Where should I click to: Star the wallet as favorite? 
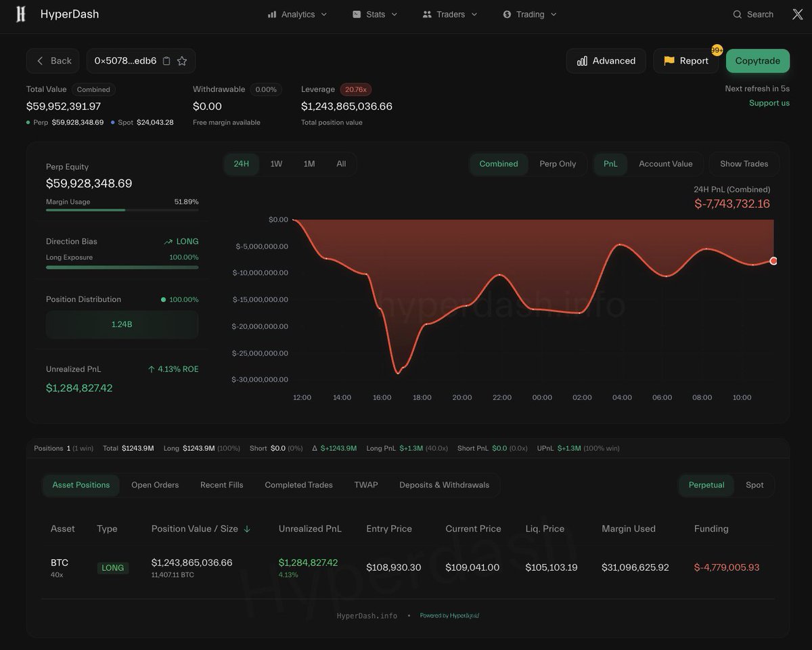pos(182,61)
